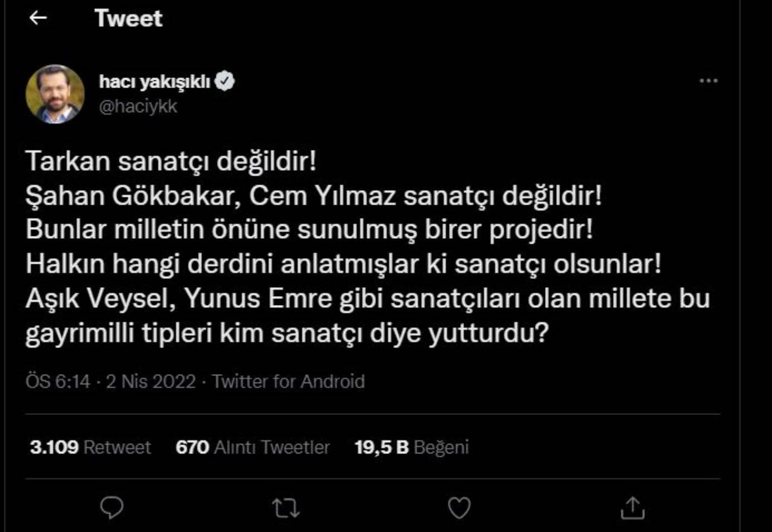Screen dimensions: 772x532
Task: Open hacı yakışıklı's profile picture
Action: (55, 94)
